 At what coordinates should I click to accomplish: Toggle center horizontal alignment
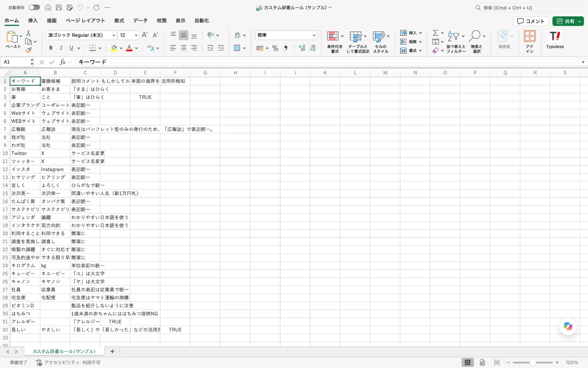[x=183, y=48]
